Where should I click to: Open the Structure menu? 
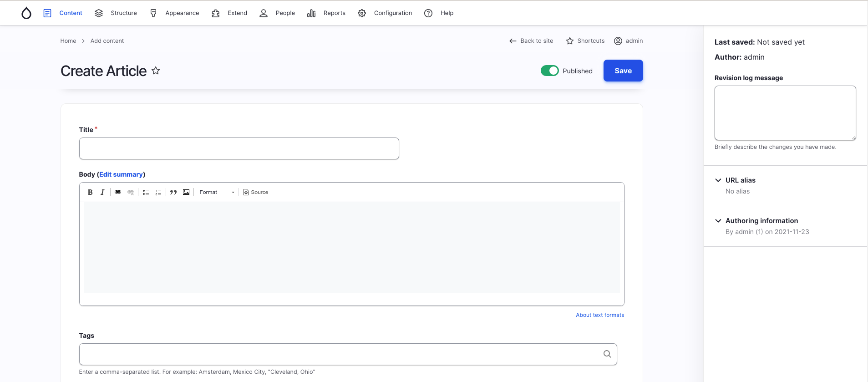pyautogui.click(x=116, y=13)
